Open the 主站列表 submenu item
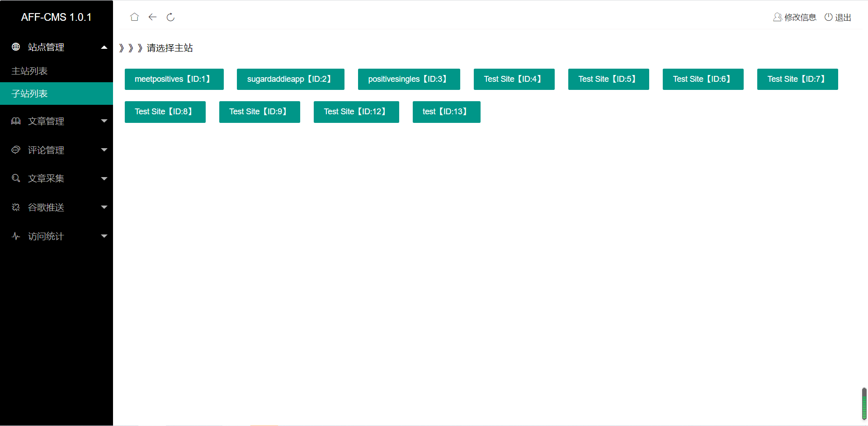 (x=57, y=71)
